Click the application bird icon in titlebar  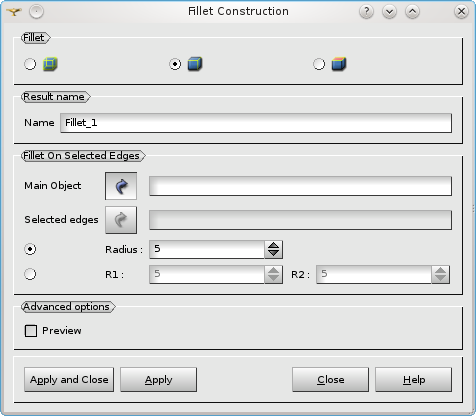[x=14, y=12]
